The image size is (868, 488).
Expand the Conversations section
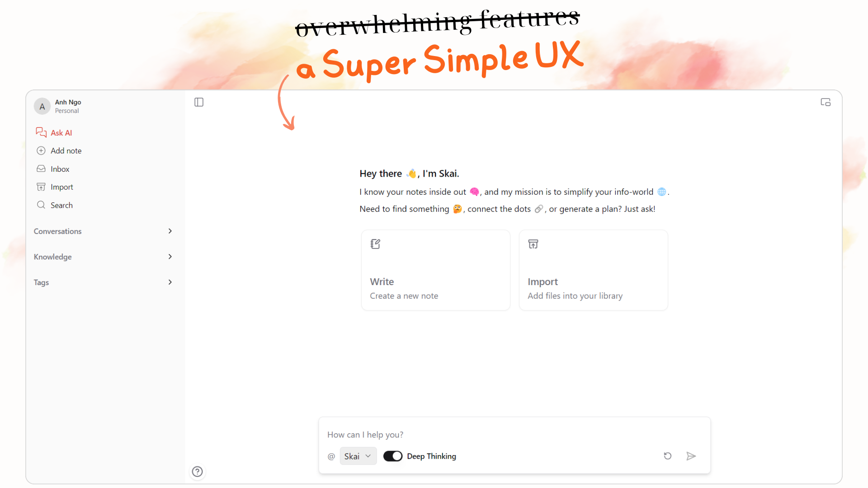pyautogui.click(x=170, y=230)
